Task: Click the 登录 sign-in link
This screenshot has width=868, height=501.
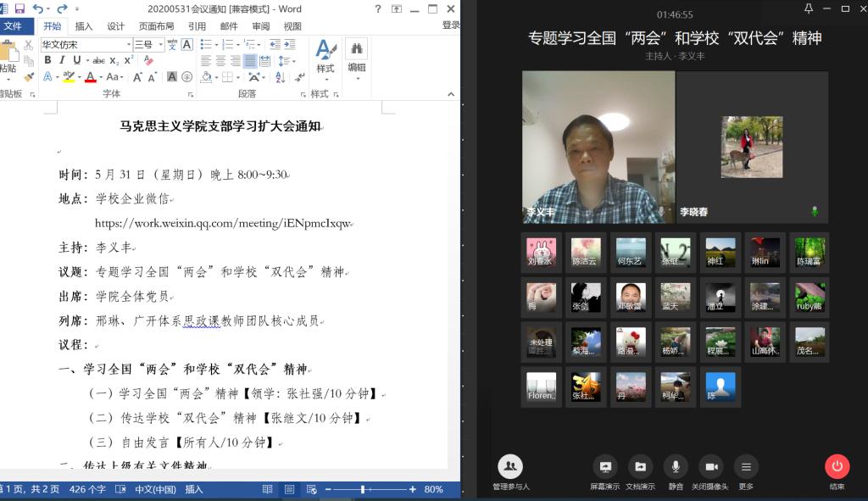Action: point(450,26)
